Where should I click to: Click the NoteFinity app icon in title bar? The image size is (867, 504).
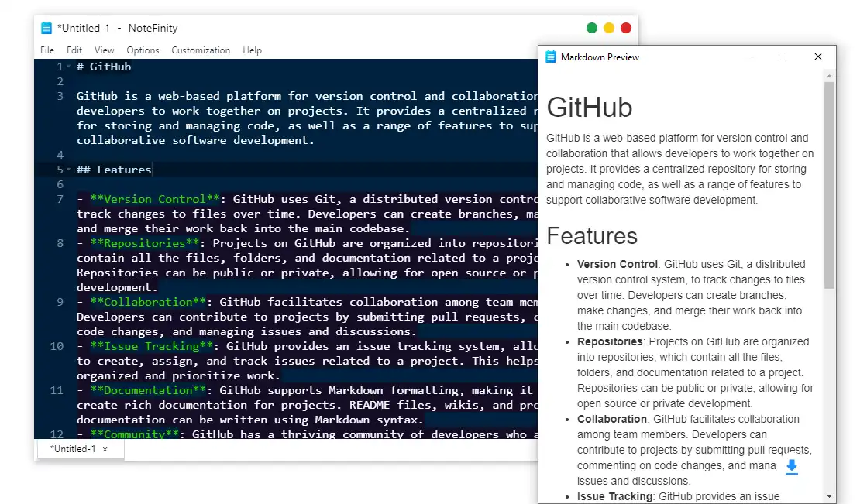coord(46,28)
